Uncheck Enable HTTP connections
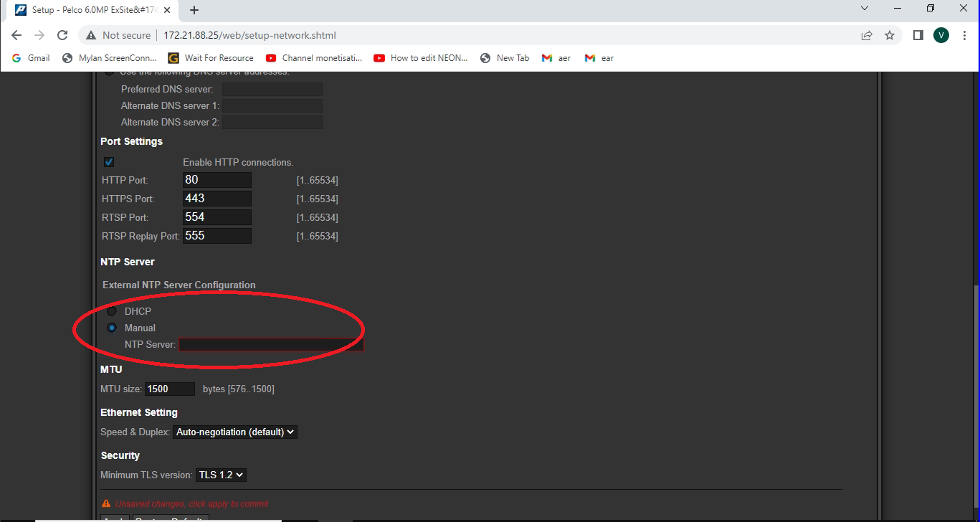 click(108, 162)
